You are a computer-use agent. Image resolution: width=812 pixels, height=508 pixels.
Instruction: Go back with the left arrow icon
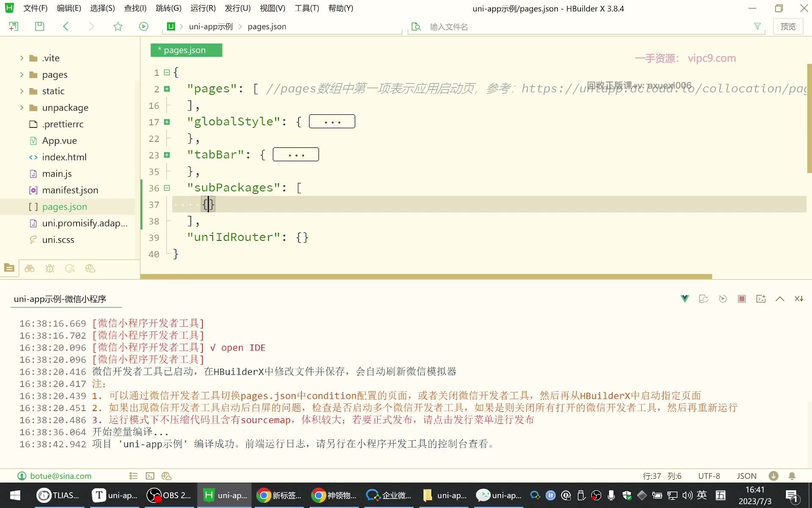[66, 26]
